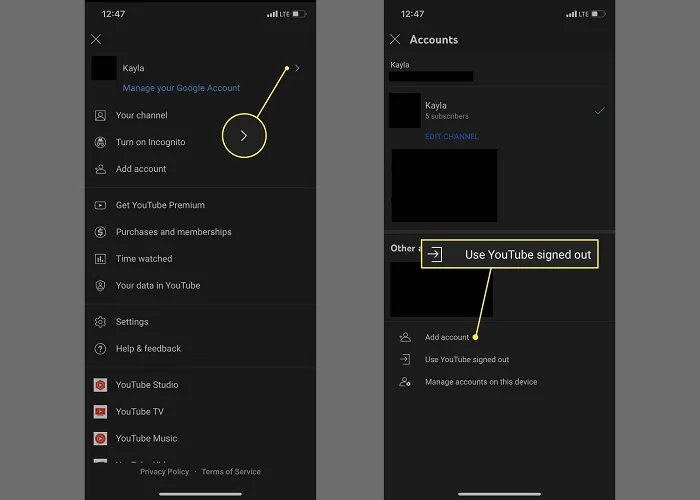700x500 pixels.
Task: Open Time watched entry
Action: [144, 258]
